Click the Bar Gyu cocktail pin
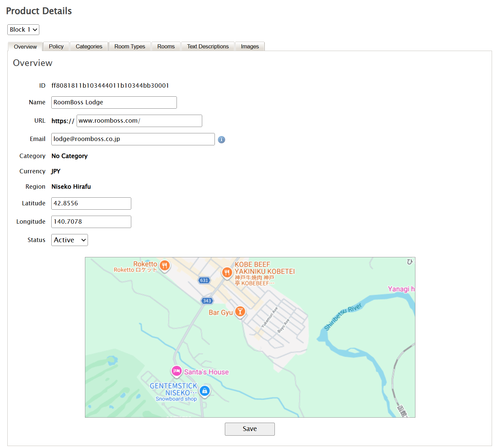Image resolution: width=497 pixels, height=448 pixels. (x=240, y=312)
